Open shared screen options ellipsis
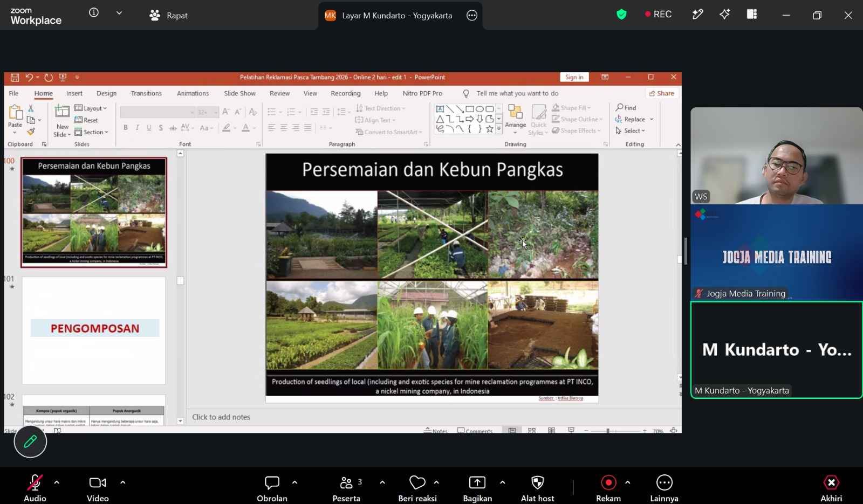This screenshot has height=504, width=863. (x=472, y=16)
